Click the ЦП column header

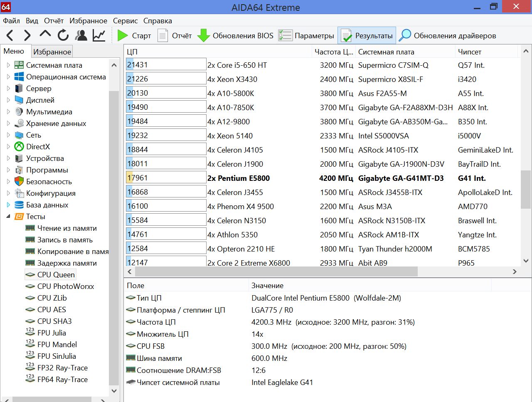click(218, 52)
